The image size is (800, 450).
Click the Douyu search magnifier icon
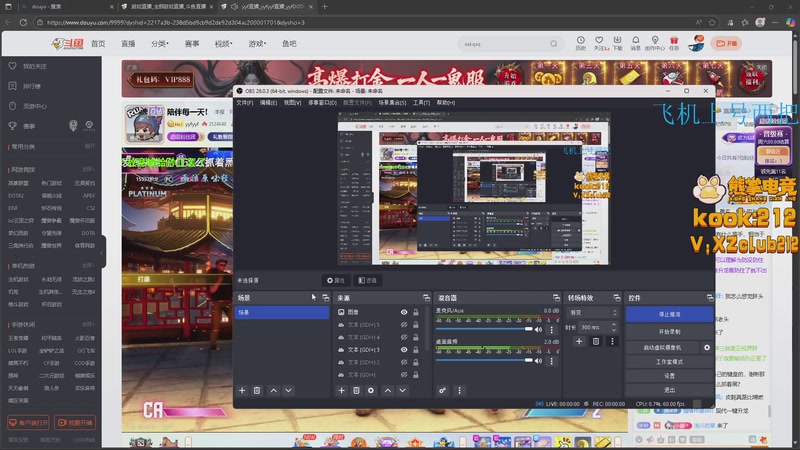pyautogui.click(x=554, y=44)
